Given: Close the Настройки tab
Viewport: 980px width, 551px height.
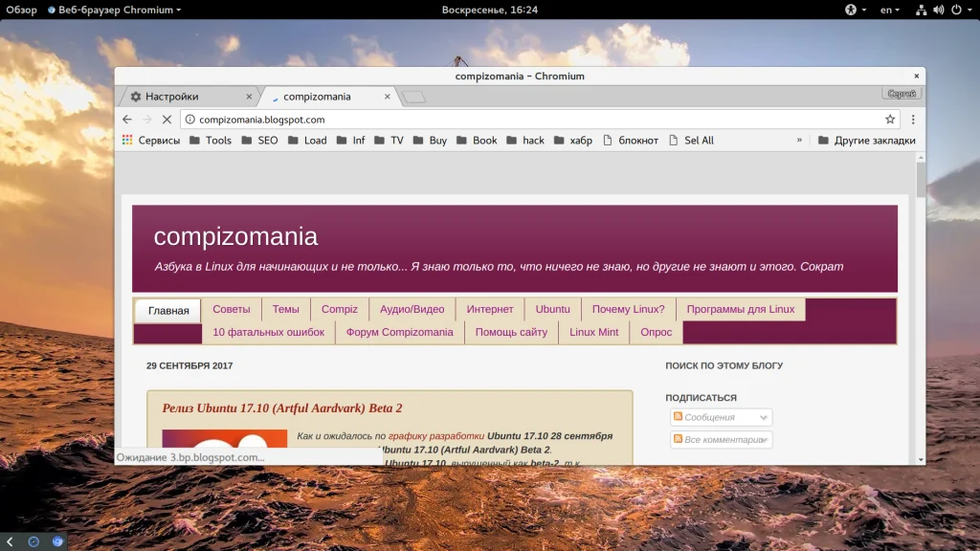Looking at the screenshot, I should click(x=250, y=97).
